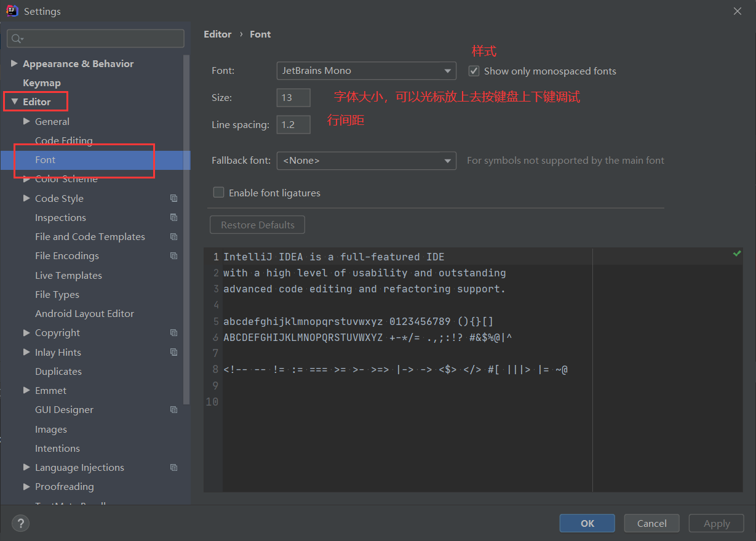
Task: Expand the General node
Action: 26,121
